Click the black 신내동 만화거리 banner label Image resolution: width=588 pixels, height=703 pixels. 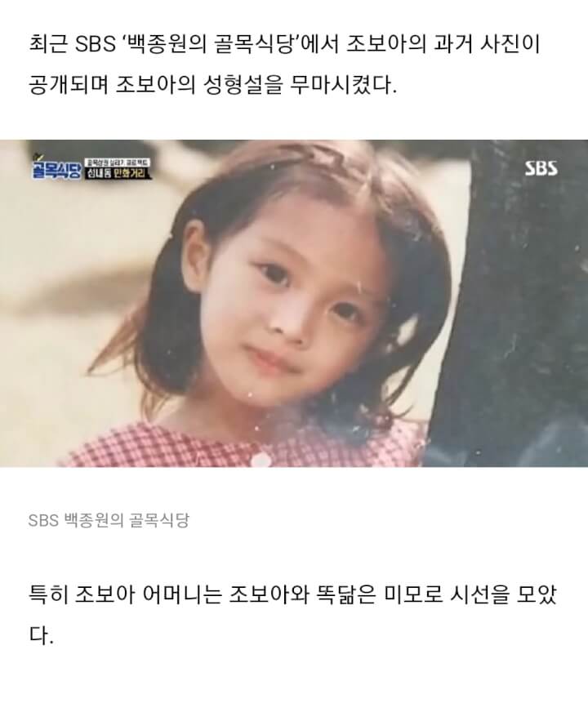[117, 174]
